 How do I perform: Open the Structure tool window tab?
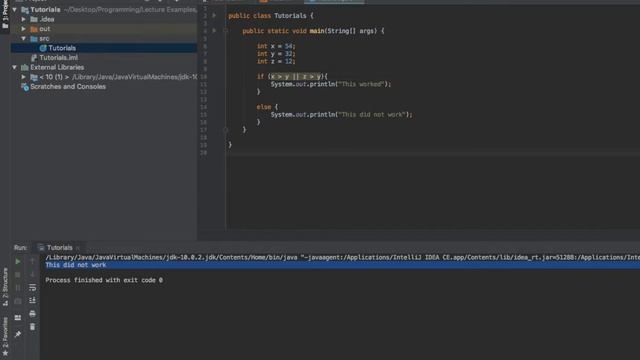pyautogui.click(x=5, y=287)
